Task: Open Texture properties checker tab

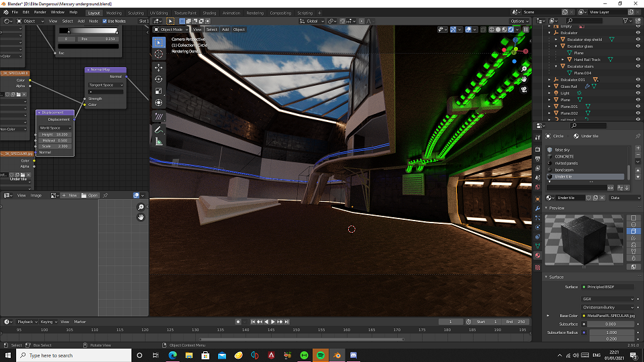Action: tap(537, 267)
